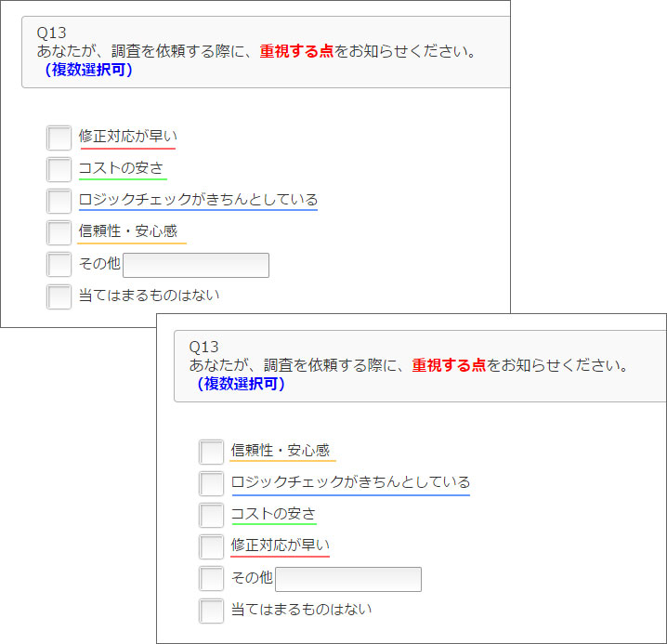
Task: Enable その他 checkbox in the upper form
Action: (x=59, y=265)
